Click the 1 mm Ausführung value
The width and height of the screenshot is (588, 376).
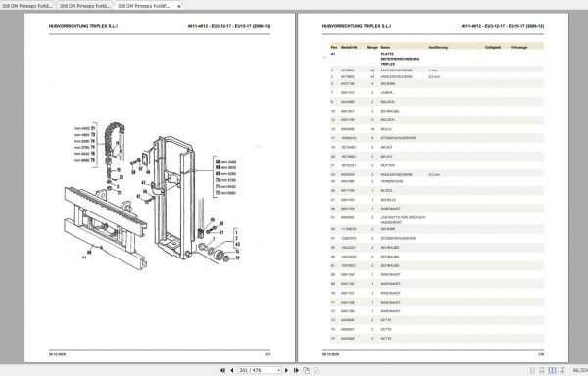pos(433,70)
